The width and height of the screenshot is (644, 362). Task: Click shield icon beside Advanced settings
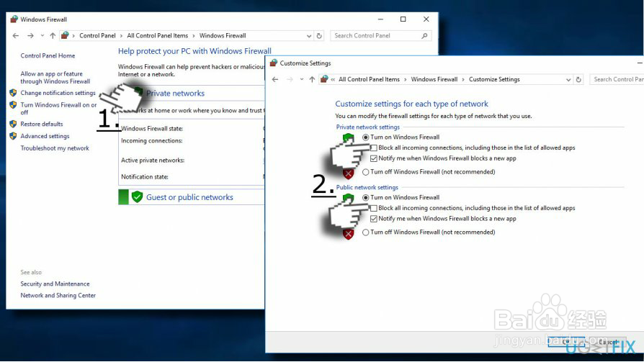tap(13, 136)
